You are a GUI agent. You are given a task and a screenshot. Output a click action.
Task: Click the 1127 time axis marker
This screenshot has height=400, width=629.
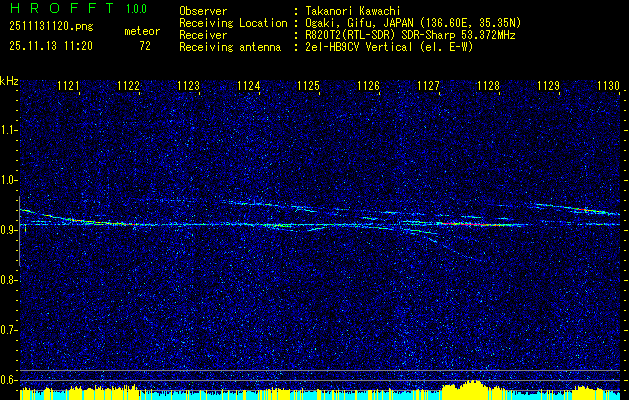[428, 85]
